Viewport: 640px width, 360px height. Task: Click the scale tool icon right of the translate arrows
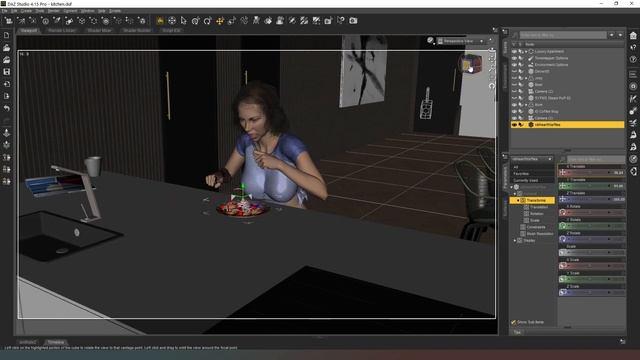232,20
